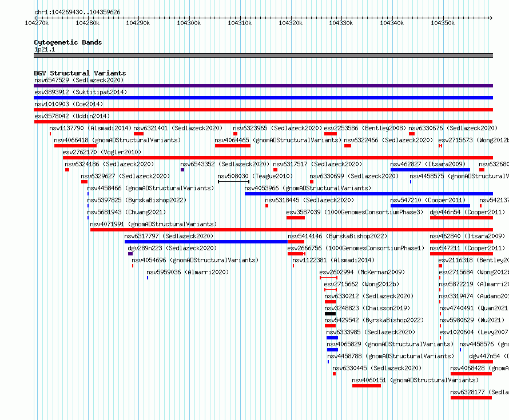Open nsv5429542 (ByrskaBishop2022) label
This screenshot has height=420, width=509.
tap(374, 320)
